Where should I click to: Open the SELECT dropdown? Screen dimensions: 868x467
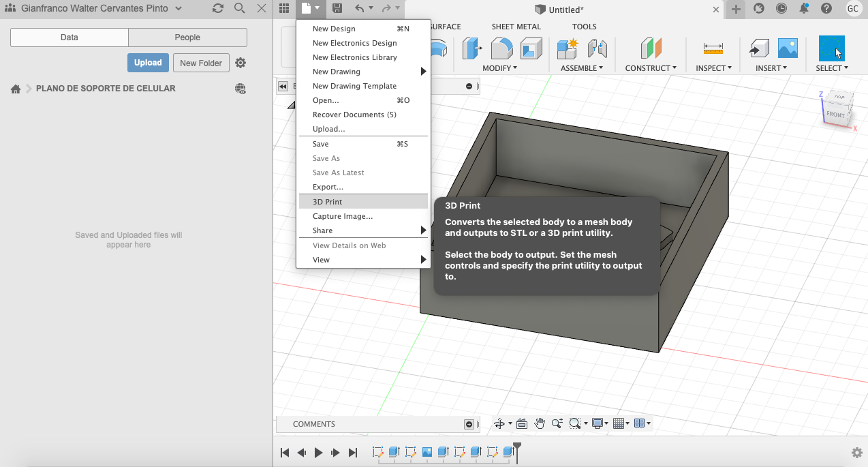coord(832,68)
